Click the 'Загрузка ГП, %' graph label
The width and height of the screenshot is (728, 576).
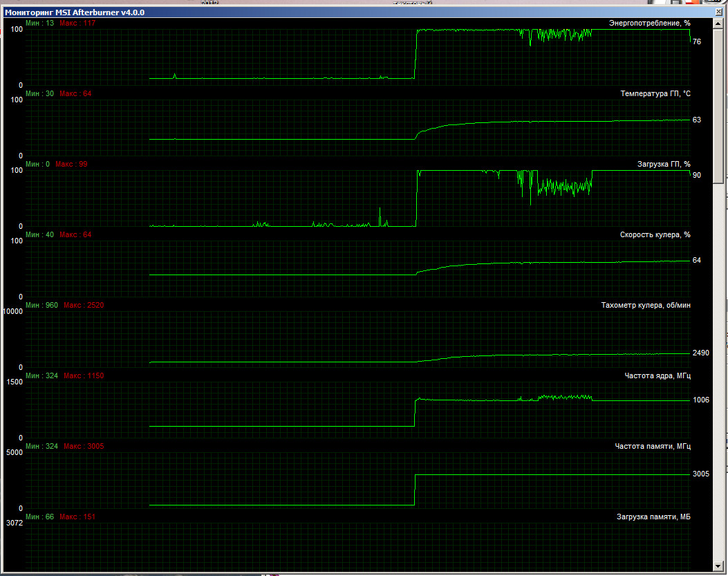click(664, 165)
